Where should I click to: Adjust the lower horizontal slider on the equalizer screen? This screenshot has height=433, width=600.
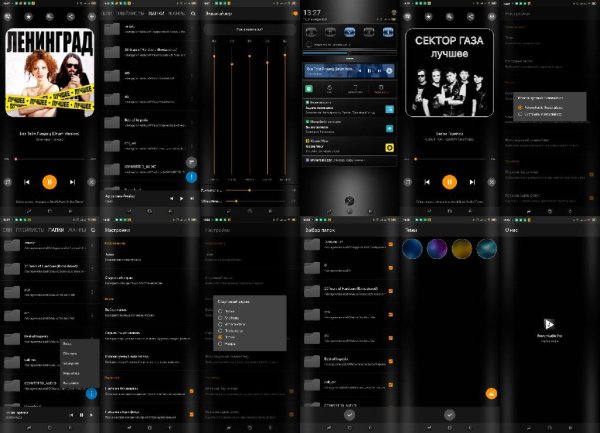point(256,201)
